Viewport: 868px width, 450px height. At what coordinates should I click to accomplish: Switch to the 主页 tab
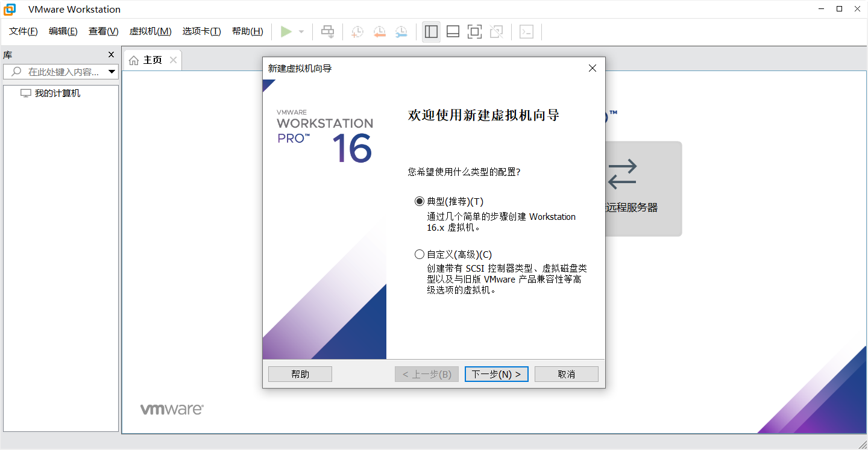click(152, 60)
